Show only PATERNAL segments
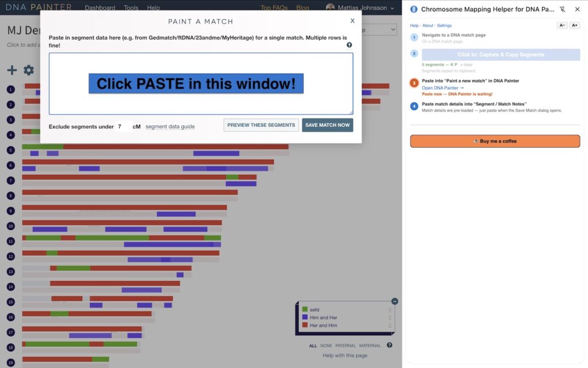 346,346
